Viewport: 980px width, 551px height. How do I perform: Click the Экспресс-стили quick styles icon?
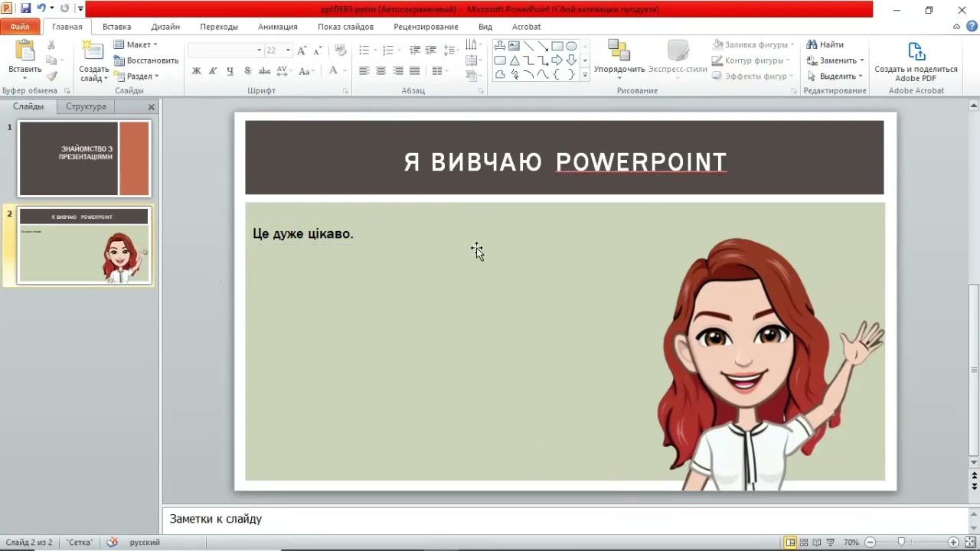pyautogui.click(x=678, y=51)
